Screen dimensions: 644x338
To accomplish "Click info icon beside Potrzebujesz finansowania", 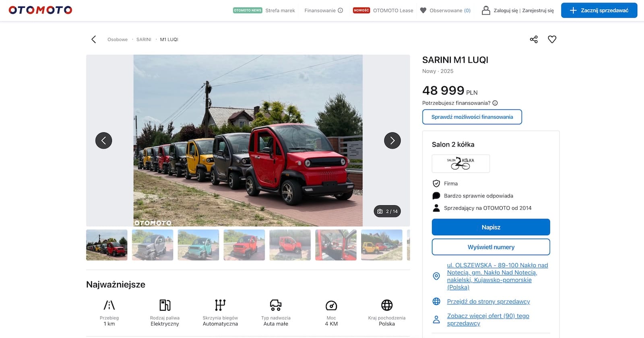I will (495, 103).
